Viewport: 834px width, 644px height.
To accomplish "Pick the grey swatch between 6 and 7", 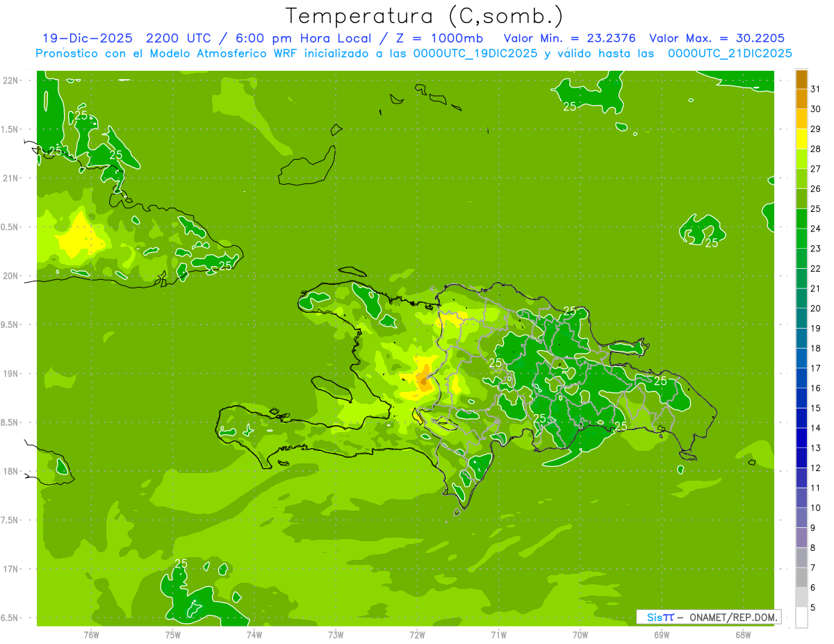I will 801,577.
